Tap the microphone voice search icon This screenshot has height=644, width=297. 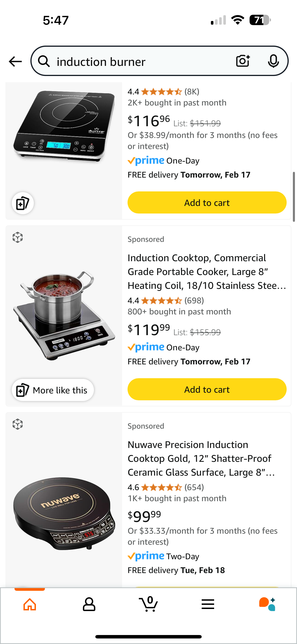click(273, 61)
